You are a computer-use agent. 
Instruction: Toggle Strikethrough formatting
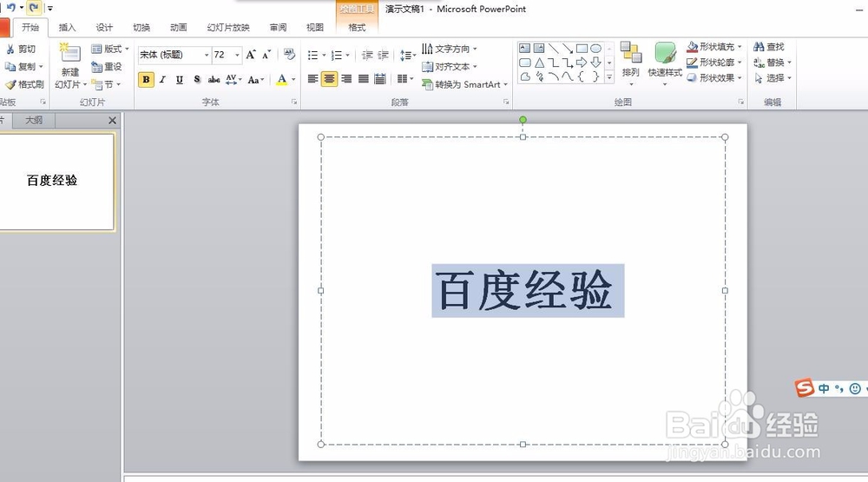(x=214, y=79)
